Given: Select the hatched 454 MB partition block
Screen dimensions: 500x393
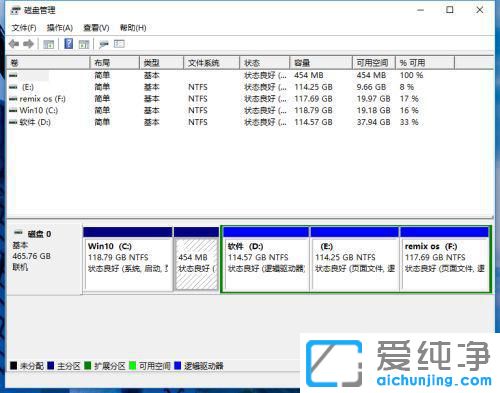Looking at the screenshot, I should coord(196,259).
